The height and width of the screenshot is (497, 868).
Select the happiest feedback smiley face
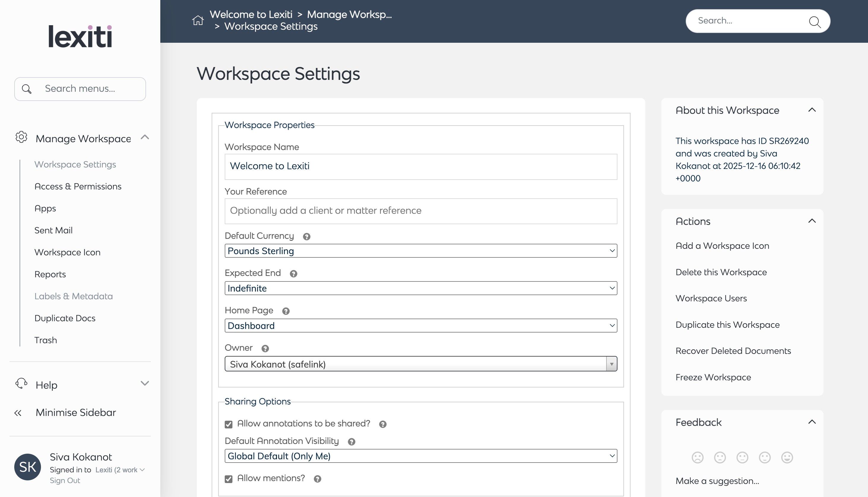click(787, 458)
